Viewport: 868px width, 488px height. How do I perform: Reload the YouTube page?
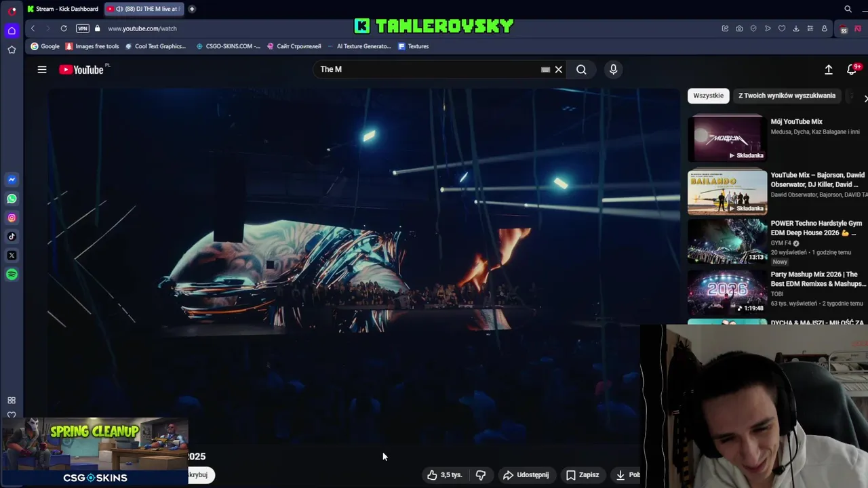pos(64,28)
